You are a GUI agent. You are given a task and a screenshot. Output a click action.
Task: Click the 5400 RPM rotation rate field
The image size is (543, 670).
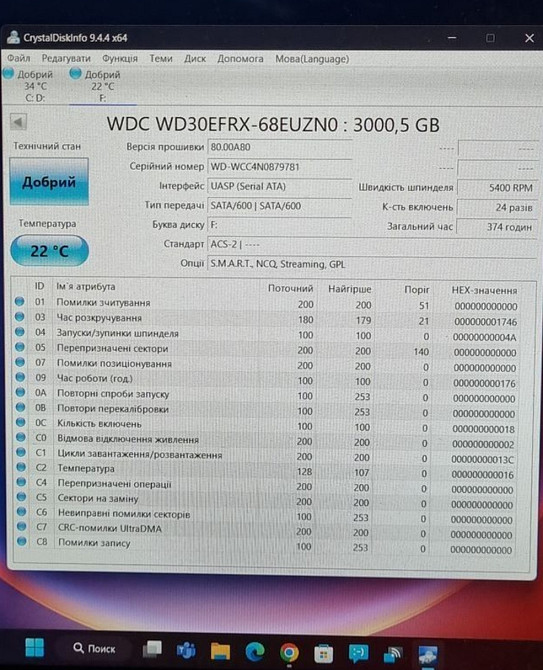pyautogui.click(x=496, y=188)
